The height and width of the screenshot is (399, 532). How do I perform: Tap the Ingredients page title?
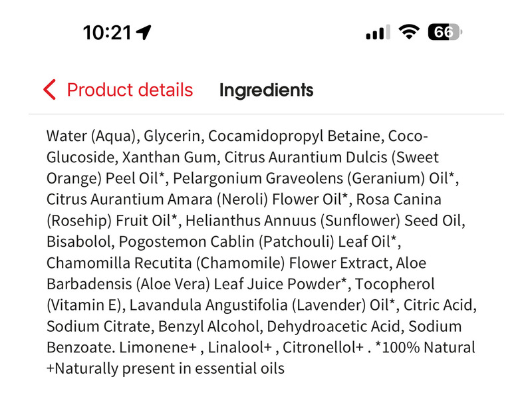pos(266,90)
